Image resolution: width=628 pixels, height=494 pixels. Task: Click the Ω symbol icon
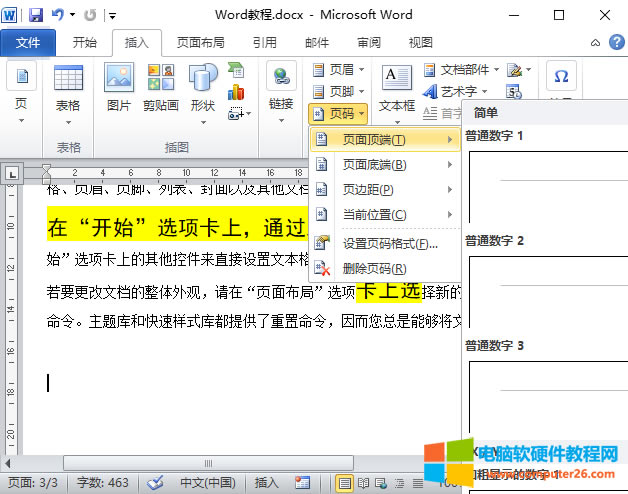561,78
